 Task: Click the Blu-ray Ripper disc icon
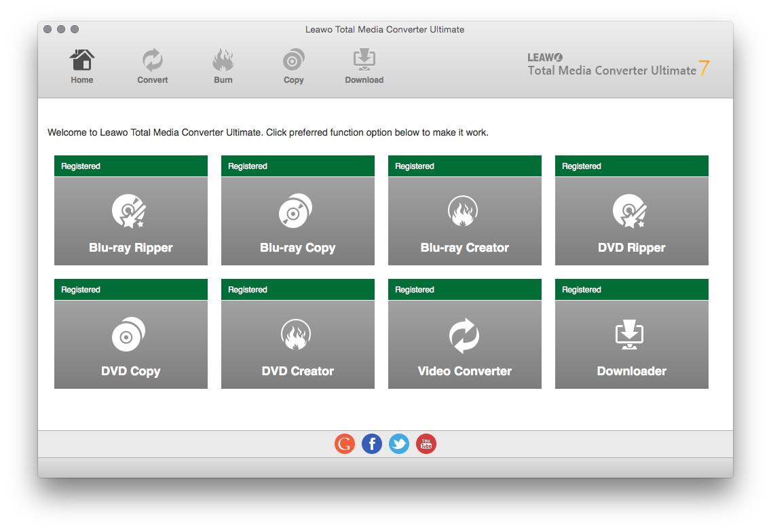(129, 211)
